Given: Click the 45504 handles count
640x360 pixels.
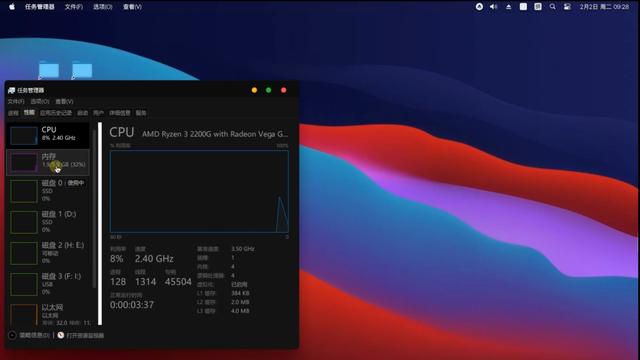Looking at the screenshot, I should point(178,282).
